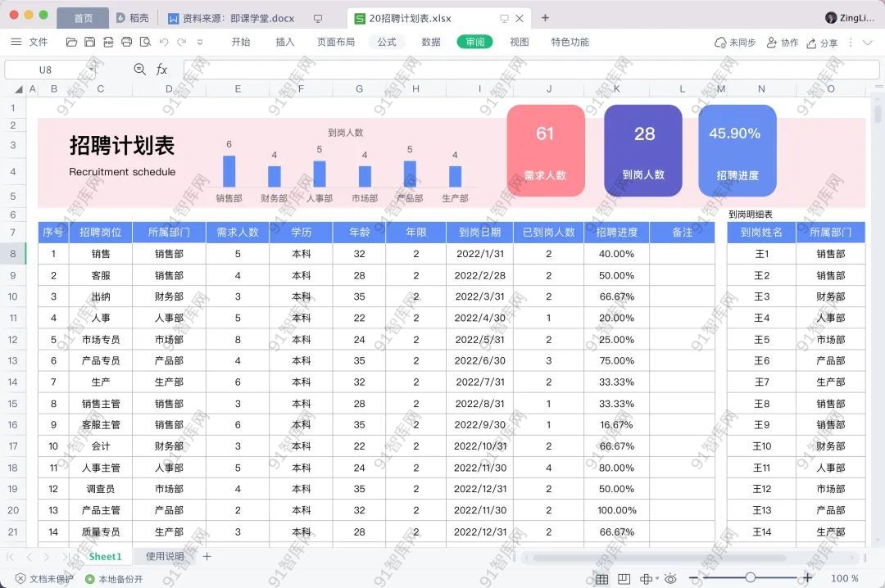The height and width of the screenshot is (588, 885).
Task: Click the 分享 share button
Action: coord(822,43)
